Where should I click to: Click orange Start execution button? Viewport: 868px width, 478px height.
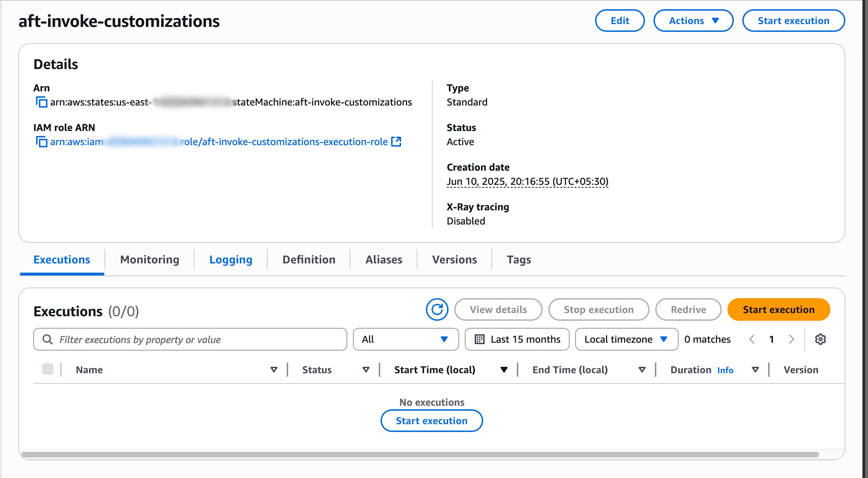pyautogui.click(x=779, y=309)
